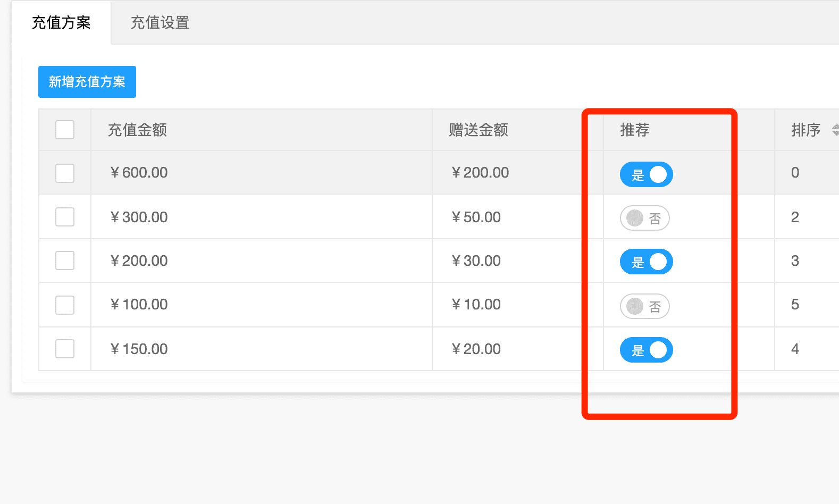Click the 推荐 column header
The width and height of the screenshot is (839, 504).
(635, 130)
